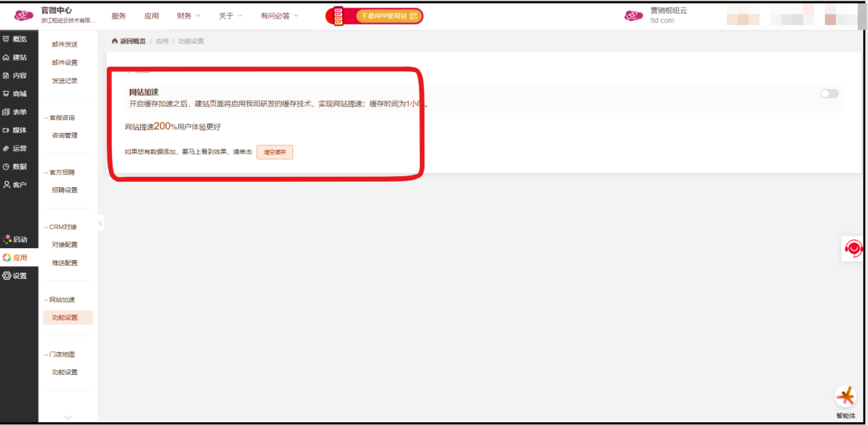Open the 智能体 AI agent icon

(845, 397)
